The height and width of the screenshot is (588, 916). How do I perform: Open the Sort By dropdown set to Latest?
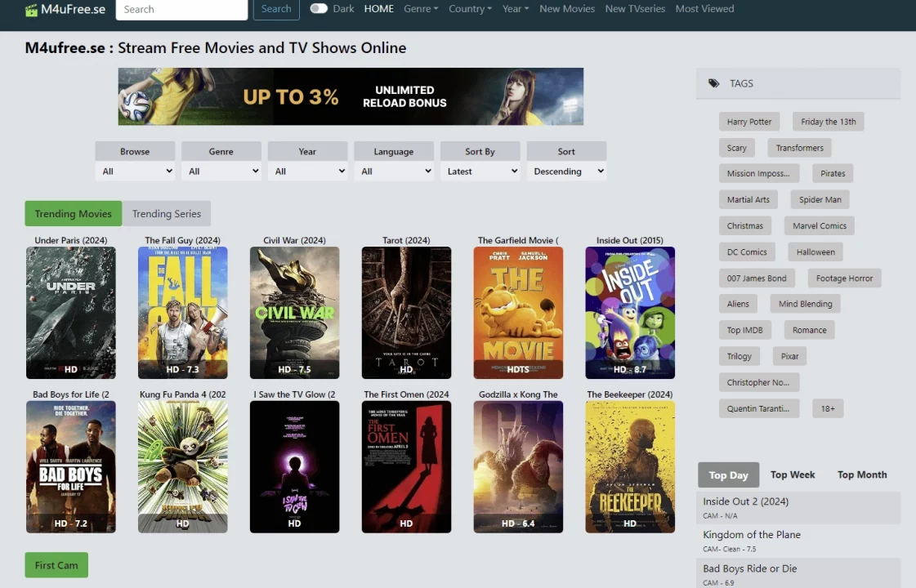click(480, 171)
